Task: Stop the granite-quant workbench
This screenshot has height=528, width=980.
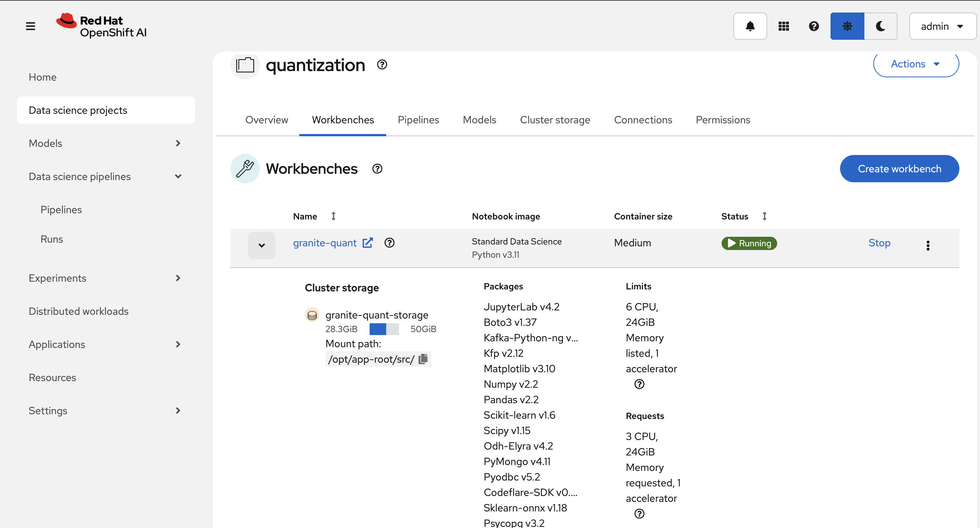Action: click(x=879, y=243)
